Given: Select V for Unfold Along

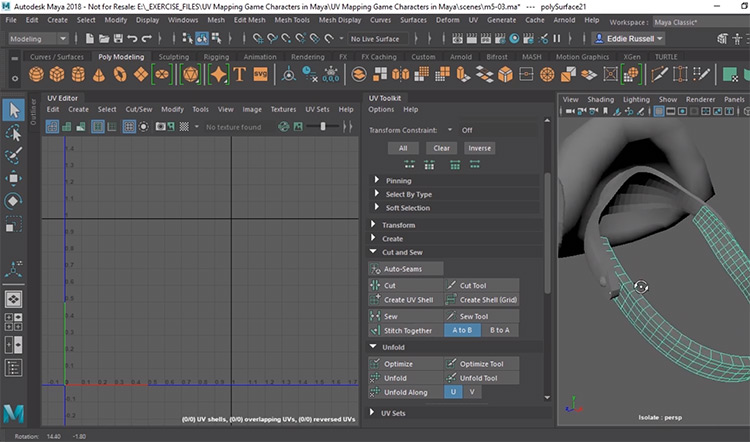Looking at the screenshot, I should (472, 392).
